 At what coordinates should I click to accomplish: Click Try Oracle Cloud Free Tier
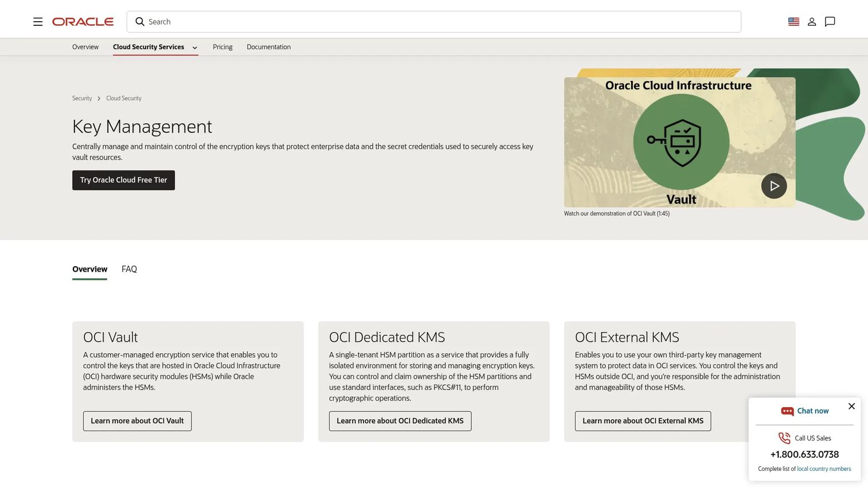pyautogui.click(x=123, y=180)
